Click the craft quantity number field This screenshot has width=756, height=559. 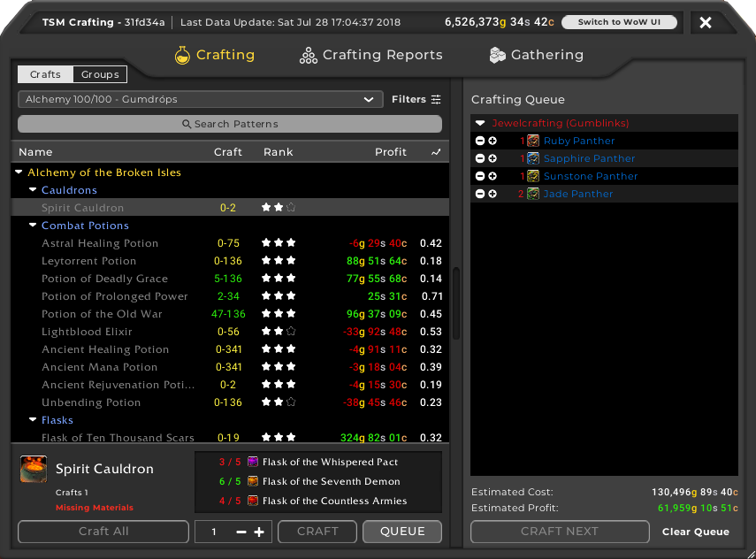click(214, 532)
